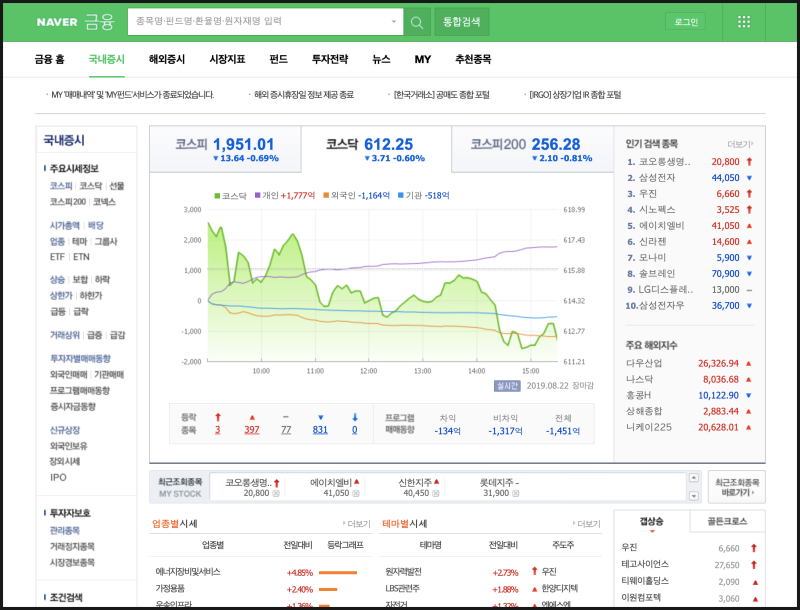This screenshot has width=800, height=610.
Task: Open 시가총액 in the sidebar
Action: (x=65, y=225)
